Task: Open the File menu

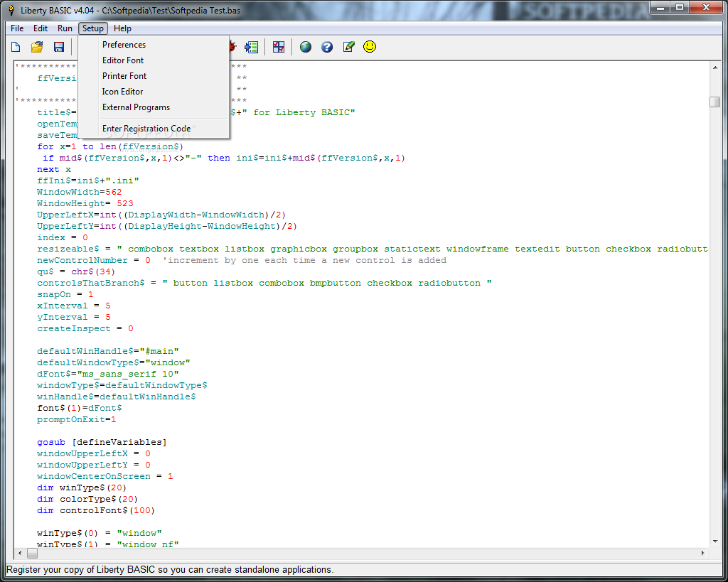Action: [x=17, y=28]
